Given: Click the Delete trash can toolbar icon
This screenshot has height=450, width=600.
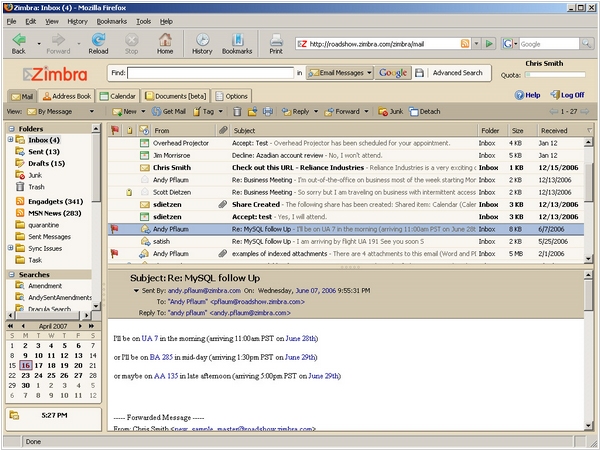Looking at the screenshot, I should click(237, 111).
